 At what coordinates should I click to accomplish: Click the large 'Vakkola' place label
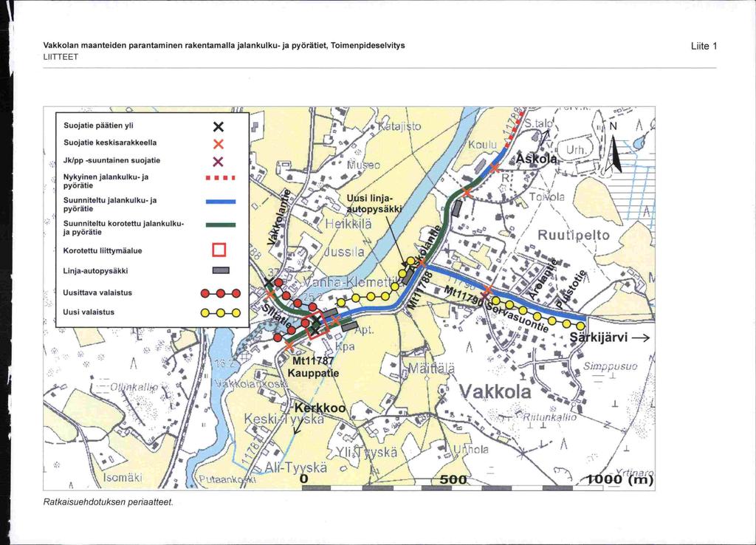pos(495,391)
